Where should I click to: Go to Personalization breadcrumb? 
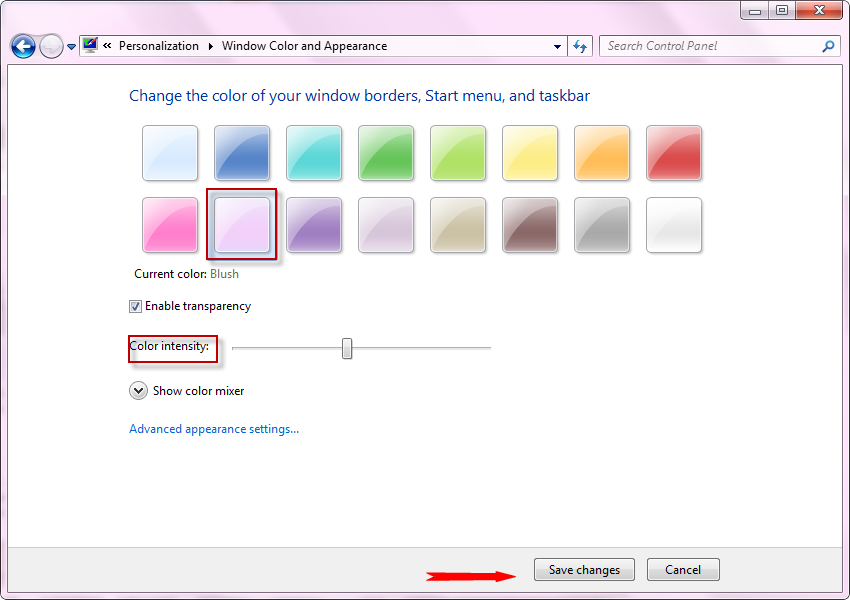(x=159, y=46)
